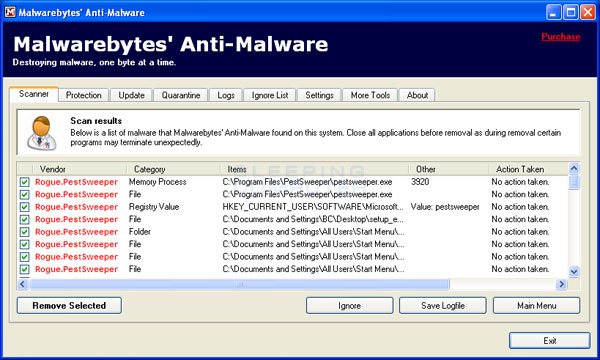Select the Folder category cell

tap(140, 232)
